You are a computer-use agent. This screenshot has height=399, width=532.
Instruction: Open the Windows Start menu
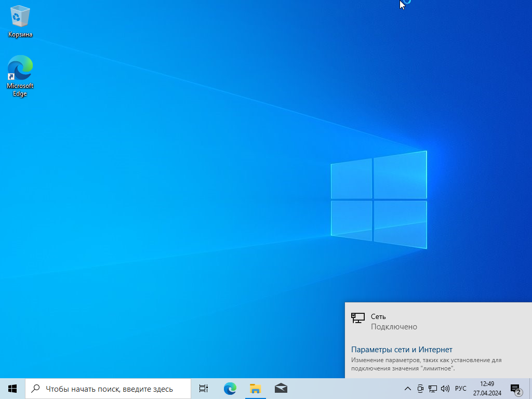coord(12,389)
